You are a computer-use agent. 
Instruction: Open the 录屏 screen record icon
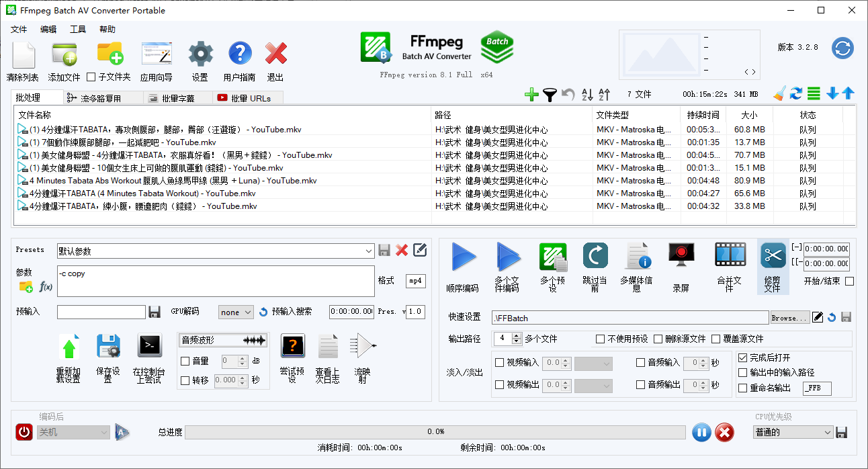[681, 256]
